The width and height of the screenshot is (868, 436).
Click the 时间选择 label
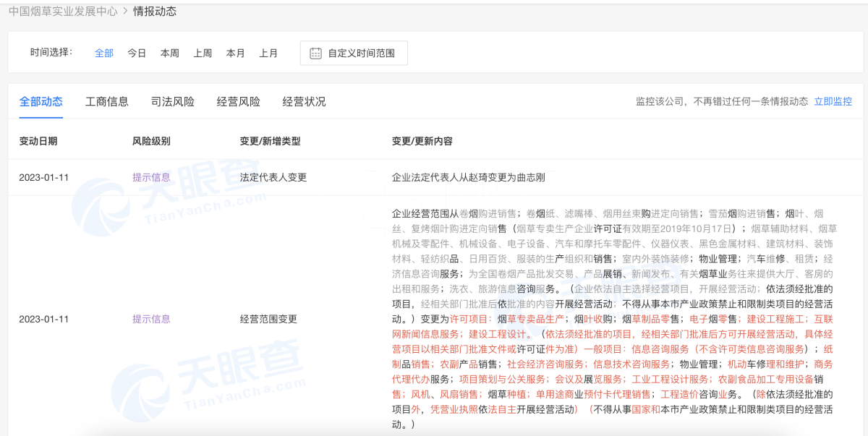(x=51, y=52)
